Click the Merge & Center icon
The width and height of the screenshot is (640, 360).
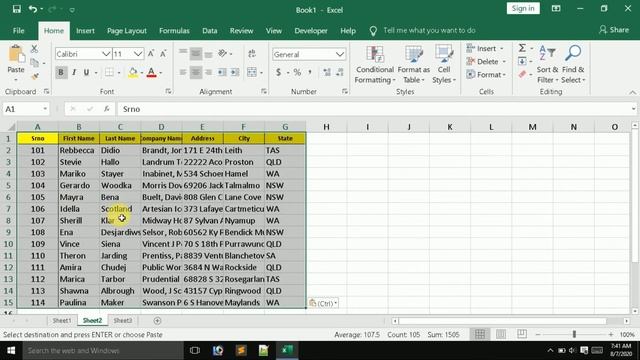(252, 72)
